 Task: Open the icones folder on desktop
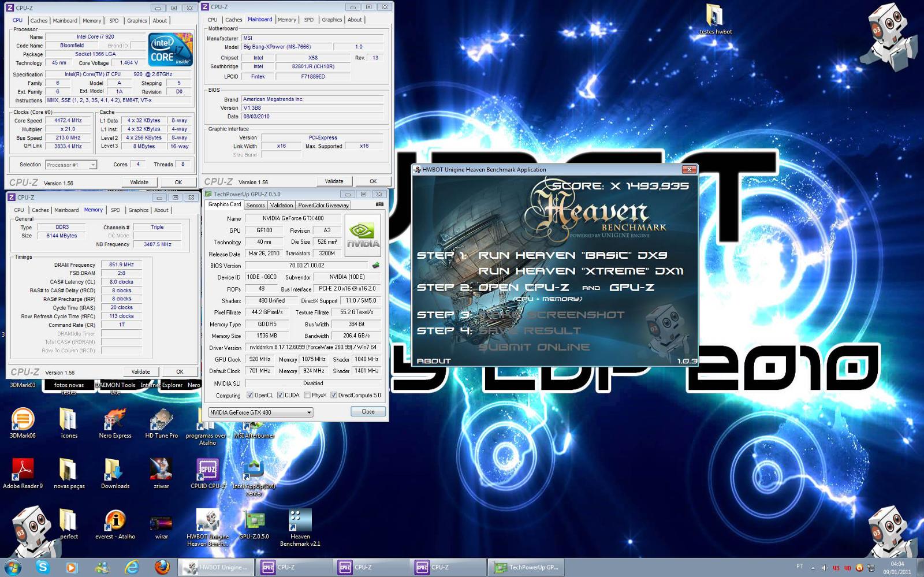point(69,423)
